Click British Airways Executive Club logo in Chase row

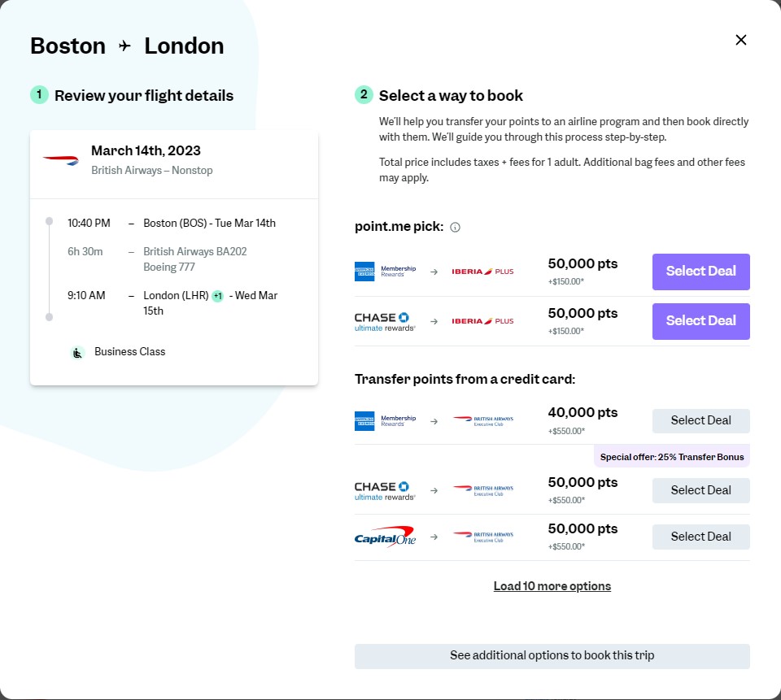pos(482,490)
